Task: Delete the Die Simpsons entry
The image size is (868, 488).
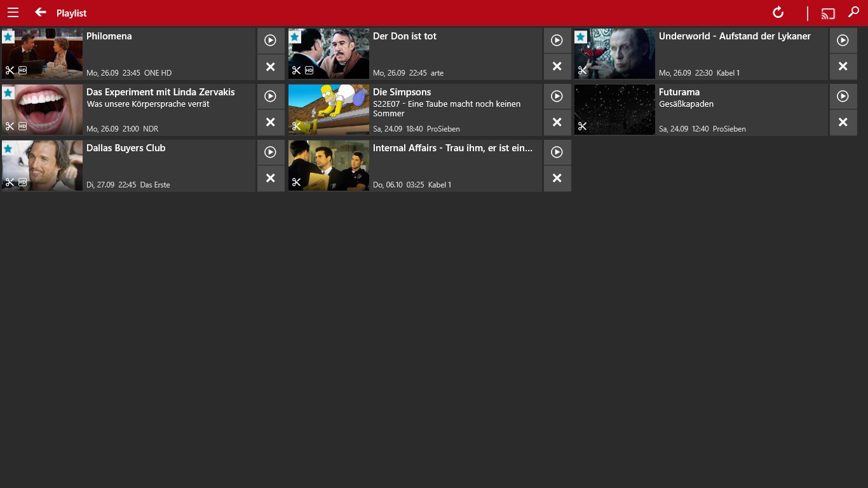Action: click(557, 122)
